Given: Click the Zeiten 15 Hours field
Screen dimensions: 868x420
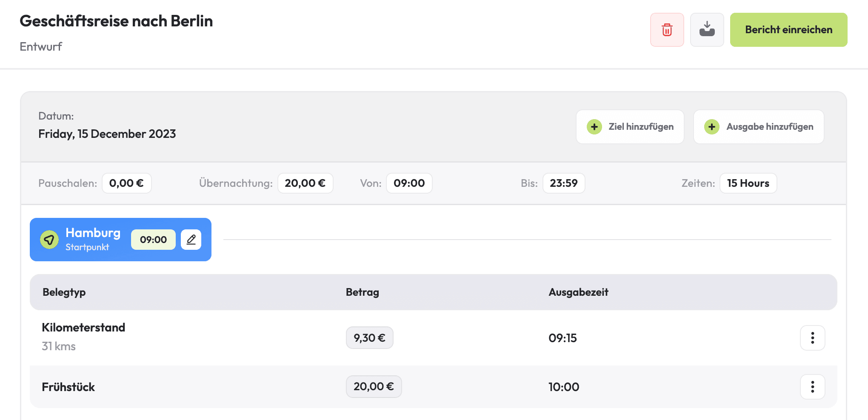Looking at the screenshot, I should click(748, 183).
